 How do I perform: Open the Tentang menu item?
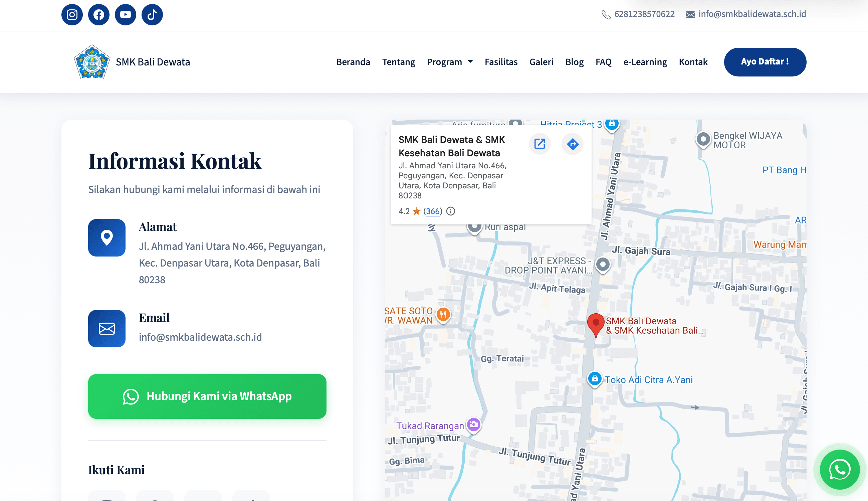399,62
